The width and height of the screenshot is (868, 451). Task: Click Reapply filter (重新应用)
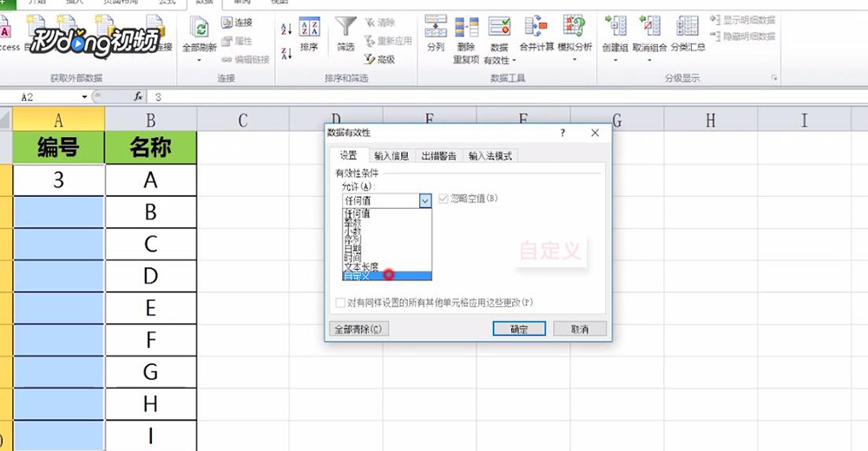click(388, 41)
